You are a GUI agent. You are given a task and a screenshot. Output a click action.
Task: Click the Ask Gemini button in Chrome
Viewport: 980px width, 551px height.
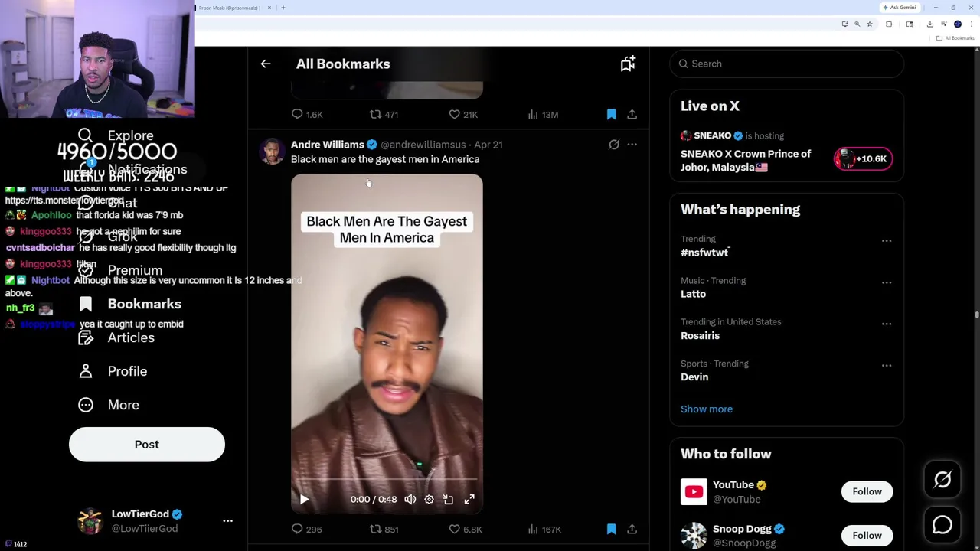pyautogui.click(x=900, y=8)
